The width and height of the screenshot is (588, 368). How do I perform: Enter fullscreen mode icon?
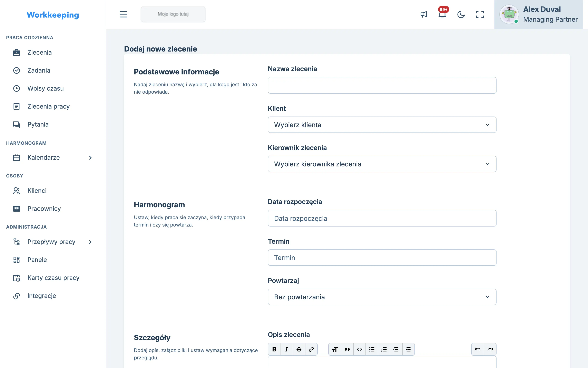(x=480, y=14)
